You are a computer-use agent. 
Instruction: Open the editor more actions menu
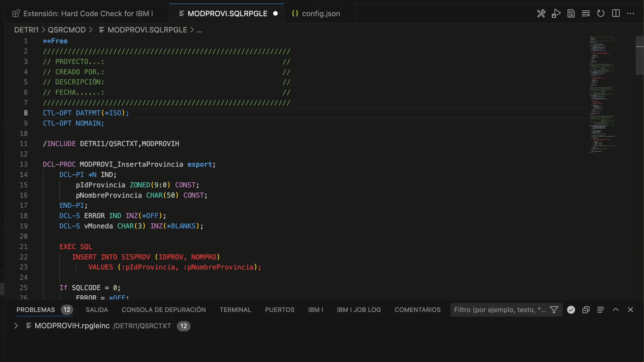coord(631,13)
